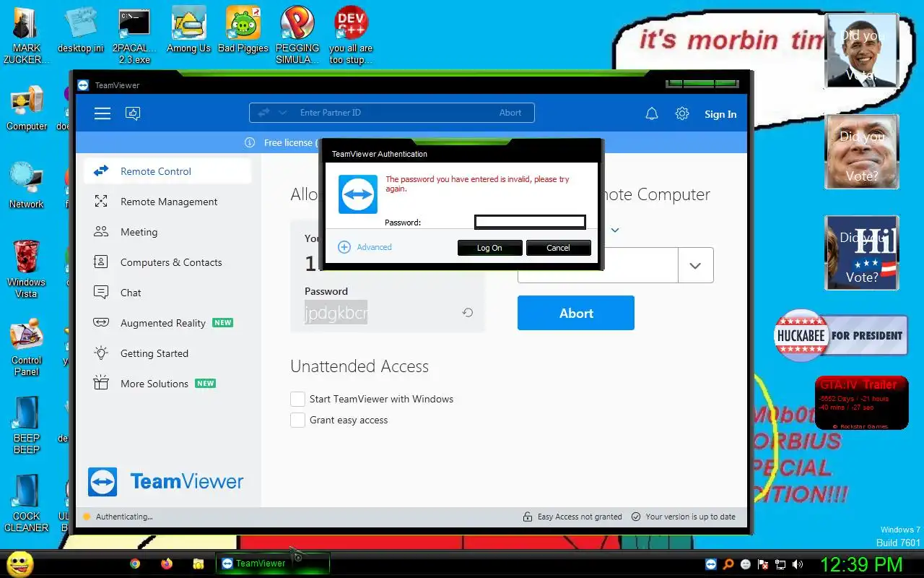Refresh the random password jpdgkbcr

click(x=468, y=313)
